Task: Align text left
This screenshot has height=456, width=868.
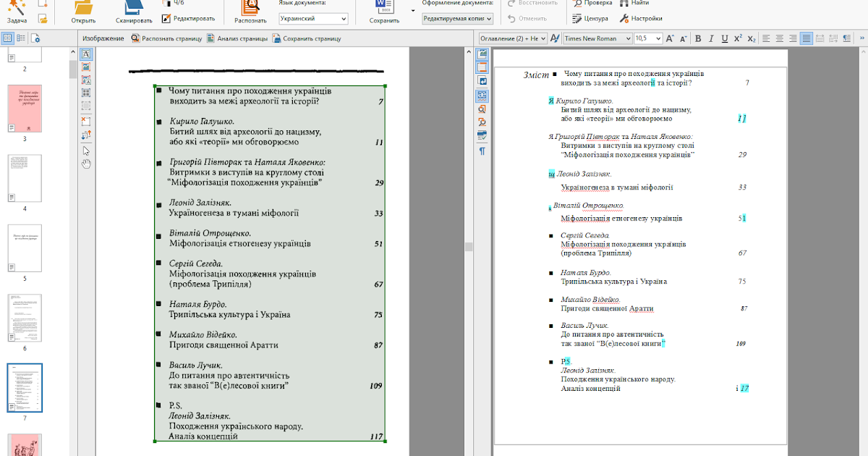Action: coord(766,38)
